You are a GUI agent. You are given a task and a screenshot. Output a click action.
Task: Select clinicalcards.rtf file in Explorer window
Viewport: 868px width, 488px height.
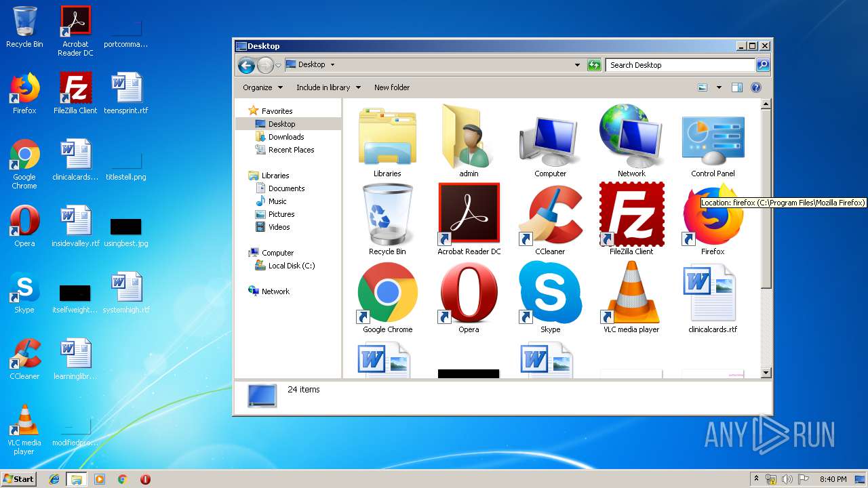[x=713, y=297]
